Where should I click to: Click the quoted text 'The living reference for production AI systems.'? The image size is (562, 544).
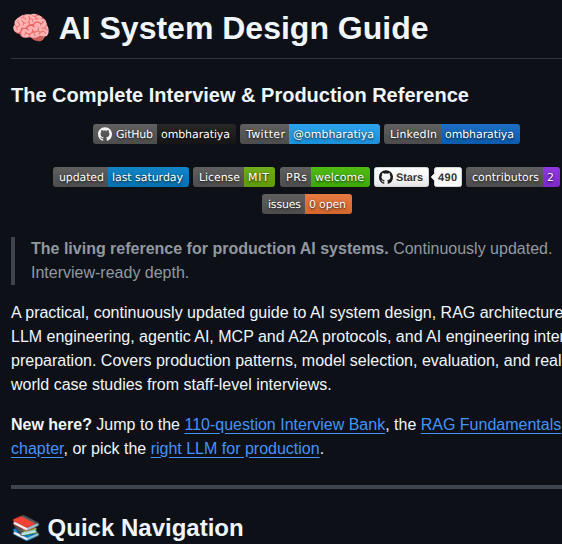coord(210,249)
